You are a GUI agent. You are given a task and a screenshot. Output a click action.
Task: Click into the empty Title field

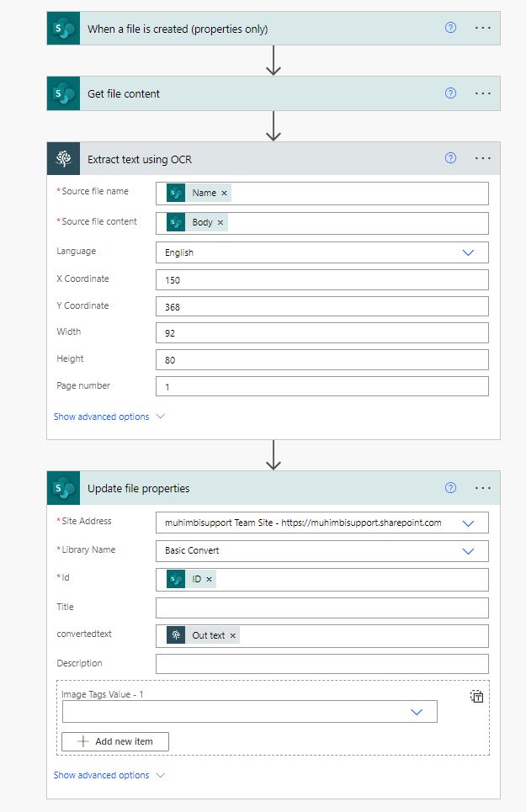pyautogui.click(x=321, y=608)
